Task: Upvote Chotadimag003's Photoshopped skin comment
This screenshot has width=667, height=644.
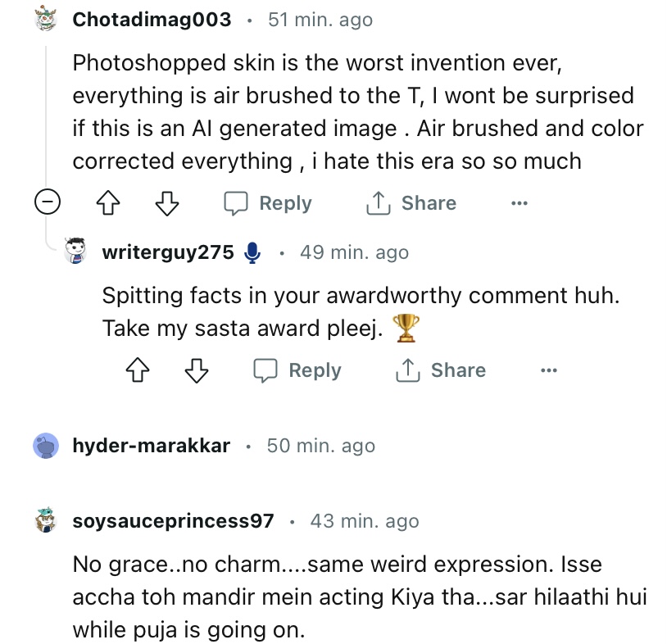Action: point(109,203)
